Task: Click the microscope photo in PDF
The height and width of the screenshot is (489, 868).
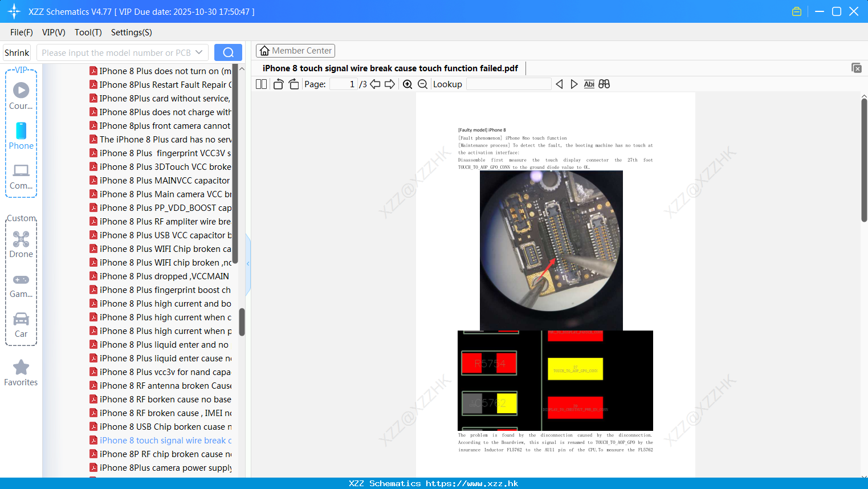Action: (551, 250)
